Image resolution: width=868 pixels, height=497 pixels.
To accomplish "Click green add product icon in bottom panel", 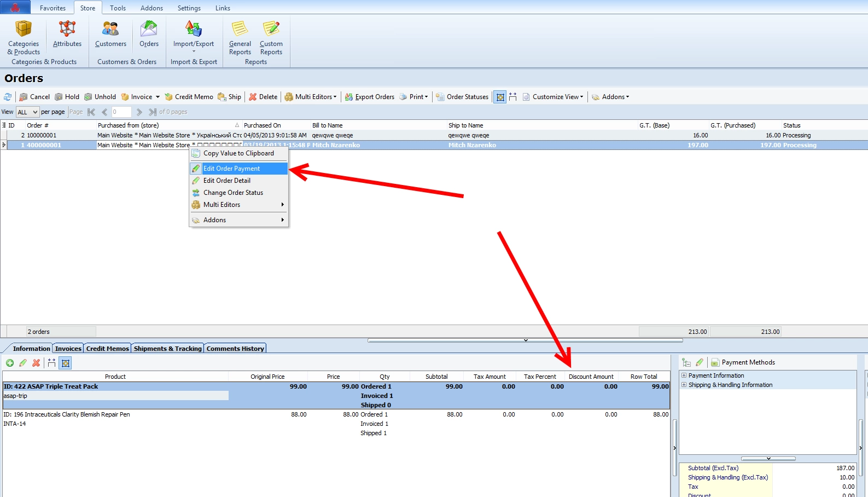I will coord(10,363).
